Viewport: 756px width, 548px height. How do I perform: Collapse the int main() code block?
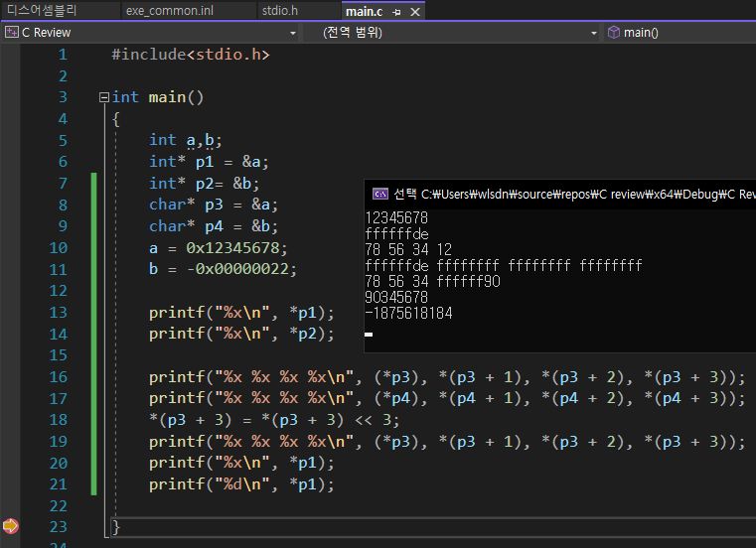103,97
